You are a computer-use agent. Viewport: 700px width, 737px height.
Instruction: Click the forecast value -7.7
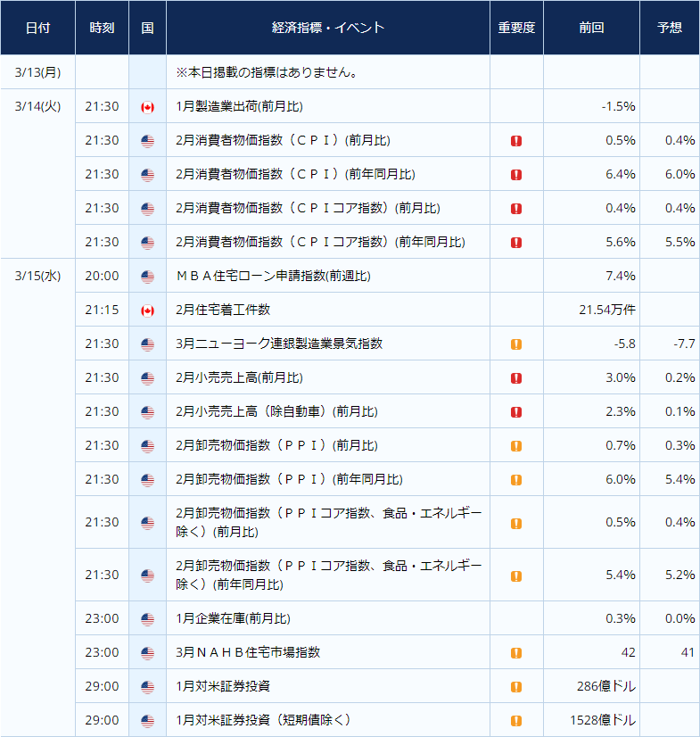684,344
